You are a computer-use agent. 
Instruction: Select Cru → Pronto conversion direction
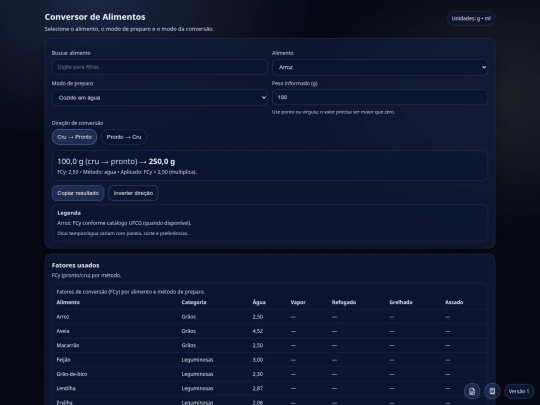[x=74, y=137]
